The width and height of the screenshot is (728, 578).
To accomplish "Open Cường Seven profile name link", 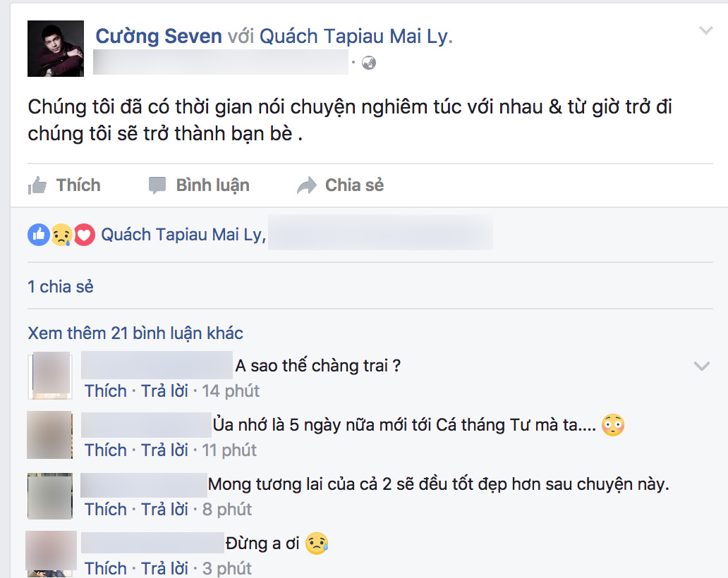I will 159,36.
